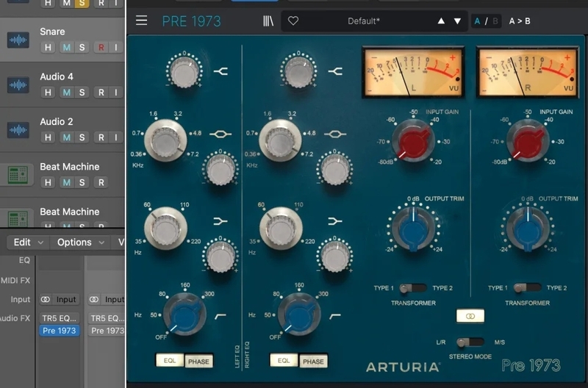Screen dimensions: 588x388
Task: Toggle the right channel EQL button
Action: pos(284,360)
